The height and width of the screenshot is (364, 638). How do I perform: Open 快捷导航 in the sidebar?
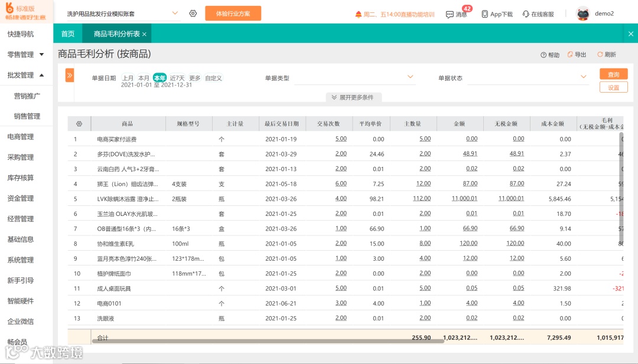(21, 34)
